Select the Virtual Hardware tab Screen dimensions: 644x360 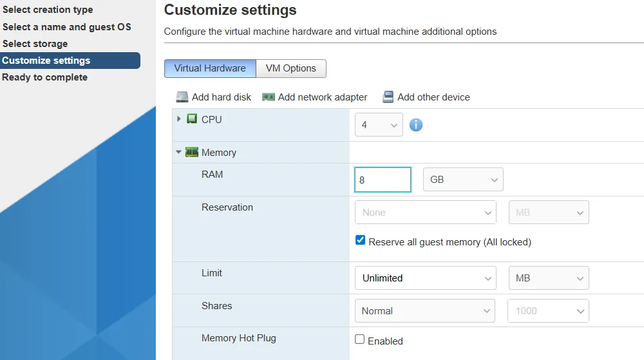pos(210,68)
